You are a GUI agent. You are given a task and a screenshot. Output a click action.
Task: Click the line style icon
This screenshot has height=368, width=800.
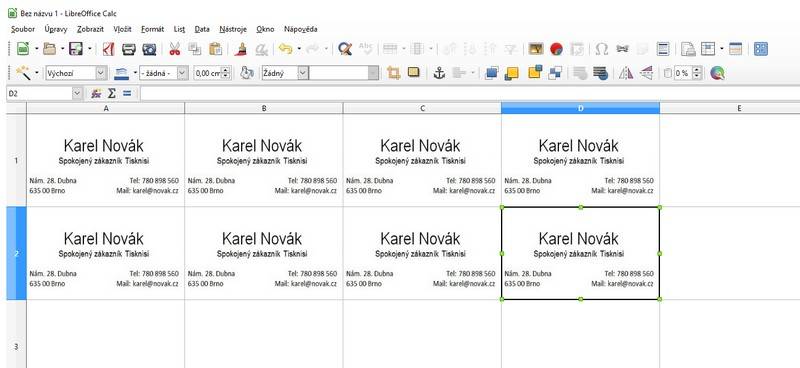coord(121,73)
